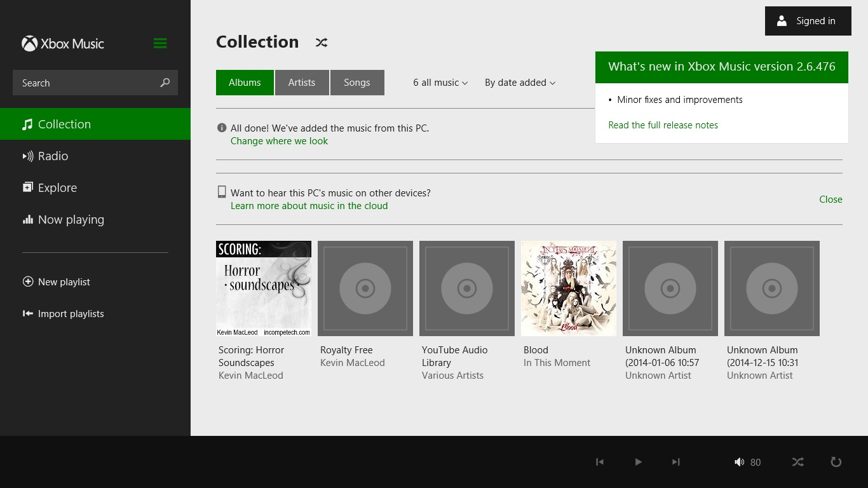Open Read the full release notes
This screenshot has width=868, height=488.
(663, 125)
